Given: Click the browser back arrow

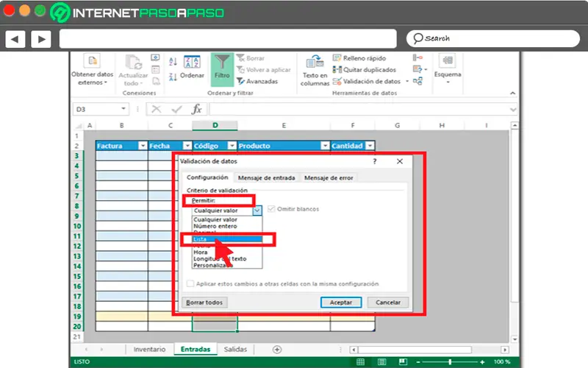Looking at the screenshot, I should coord(15,39).
